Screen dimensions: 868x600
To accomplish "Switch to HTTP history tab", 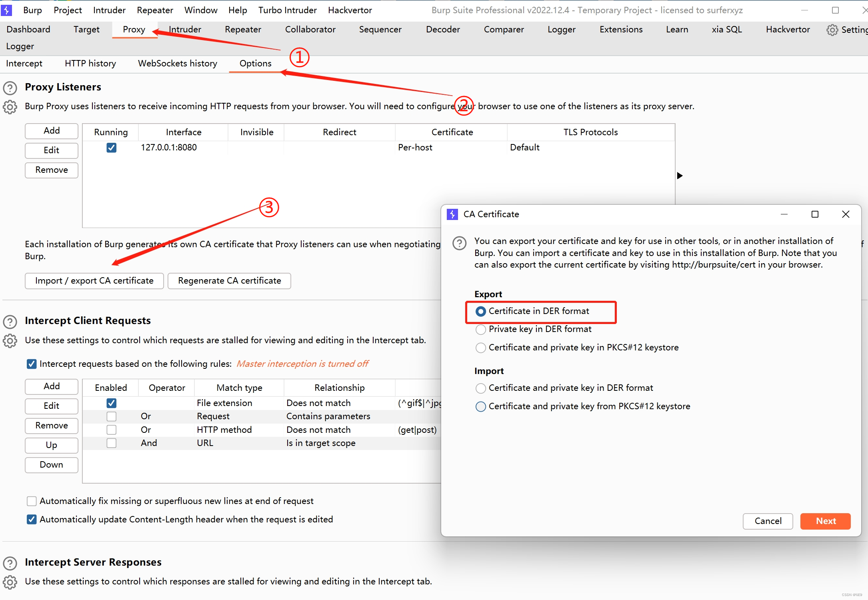I will tap(90, 64).
